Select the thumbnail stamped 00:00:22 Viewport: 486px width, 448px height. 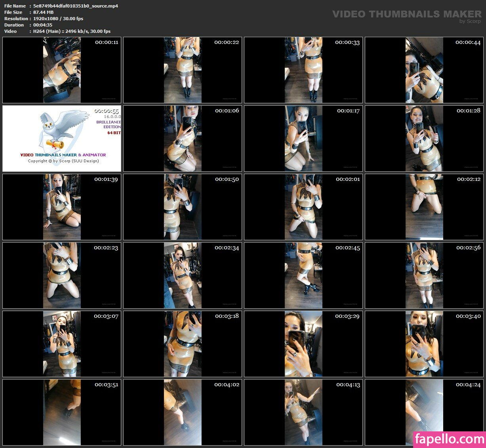coord(183,70)
